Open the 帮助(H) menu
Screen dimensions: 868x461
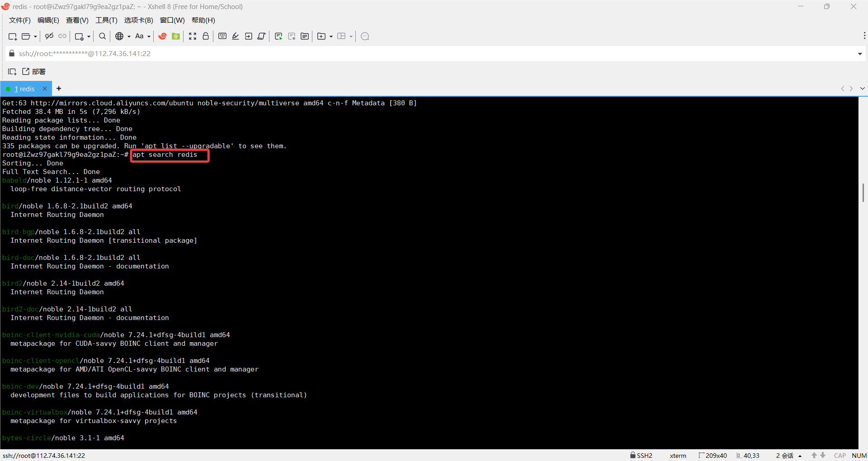203,20
